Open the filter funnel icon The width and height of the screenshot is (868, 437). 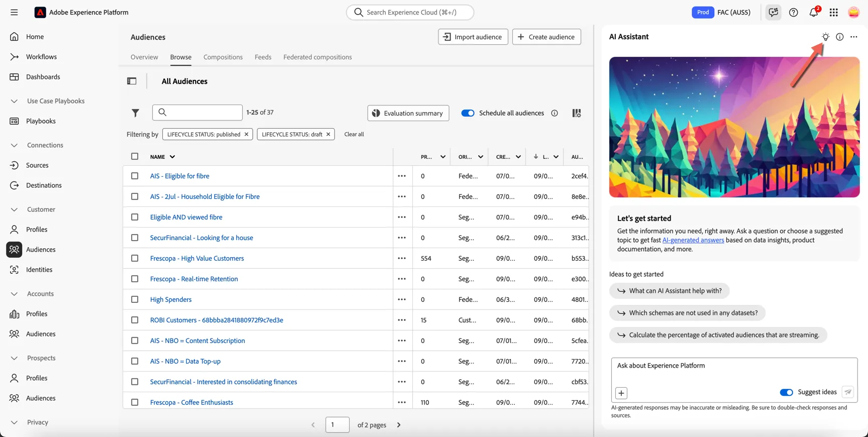point(135,113)
